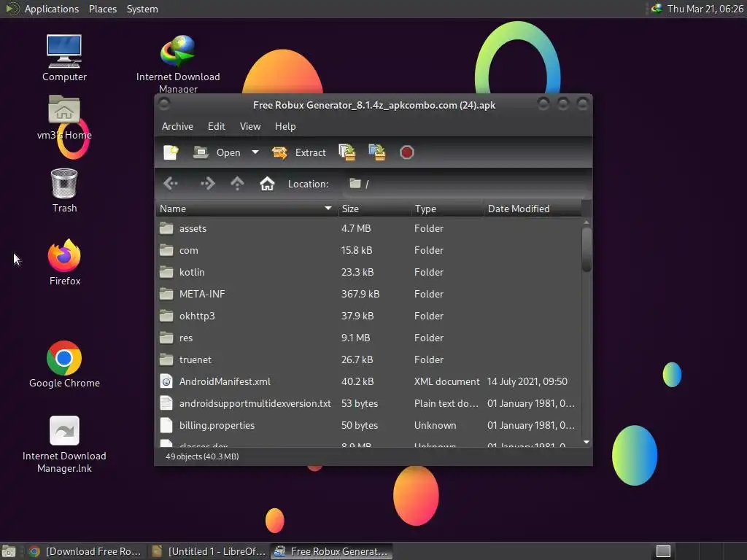The width and height of the screenshot is (747, 560).
Task: Click the scrollbar down arrow in file list
Action: 587,443
